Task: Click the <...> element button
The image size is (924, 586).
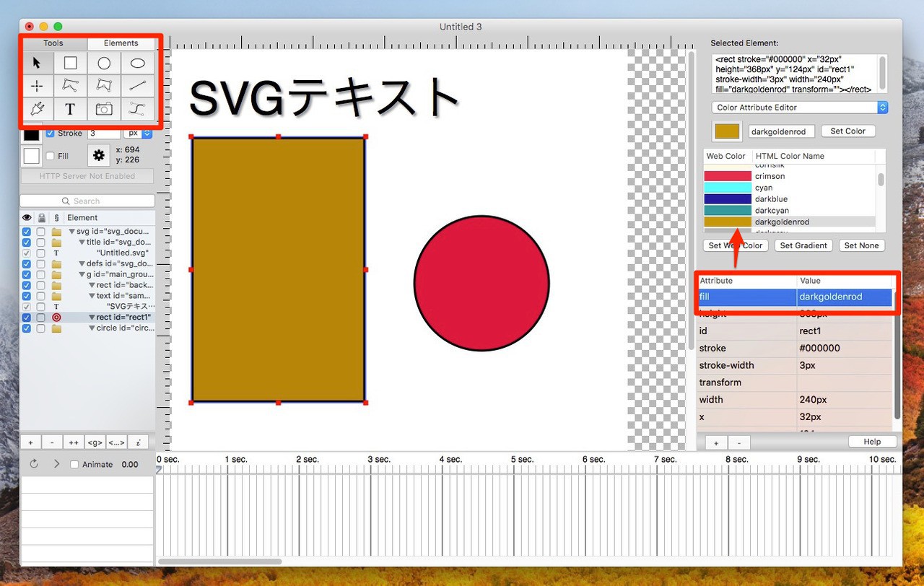Action: pyautogui.click(x=116, y=442)
